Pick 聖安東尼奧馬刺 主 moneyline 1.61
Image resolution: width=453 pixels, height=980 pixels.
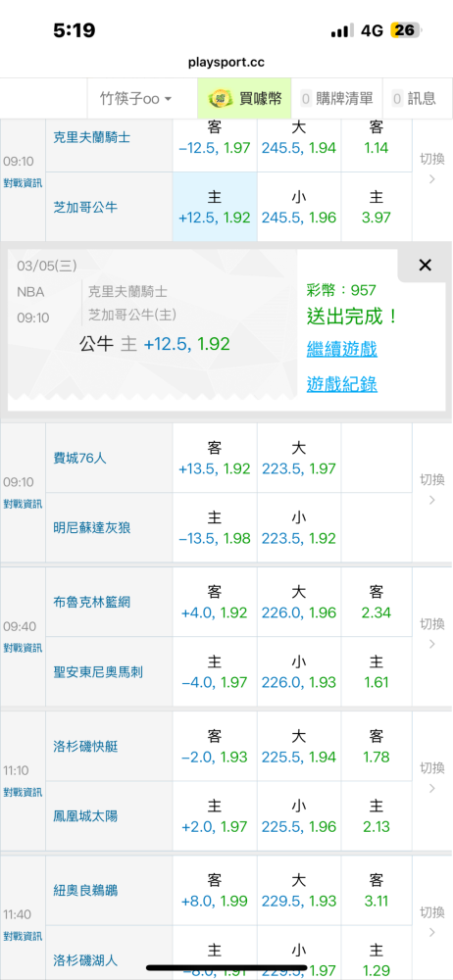pos(377,671)
